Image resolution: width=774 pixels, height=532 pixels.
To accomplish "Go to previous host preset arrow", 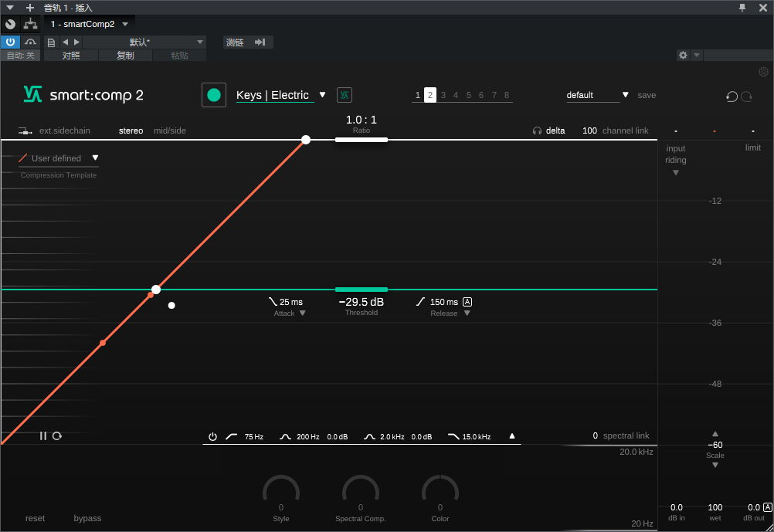I will point(65,42).
